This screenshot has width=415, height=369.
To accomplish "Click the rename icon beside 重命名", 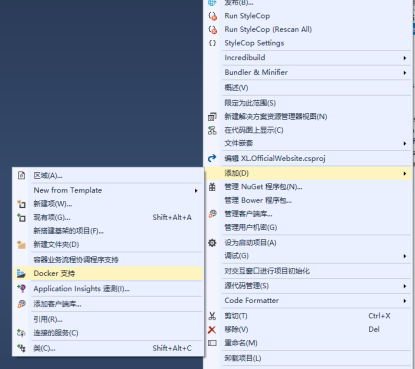I will (x=212, y=343).
